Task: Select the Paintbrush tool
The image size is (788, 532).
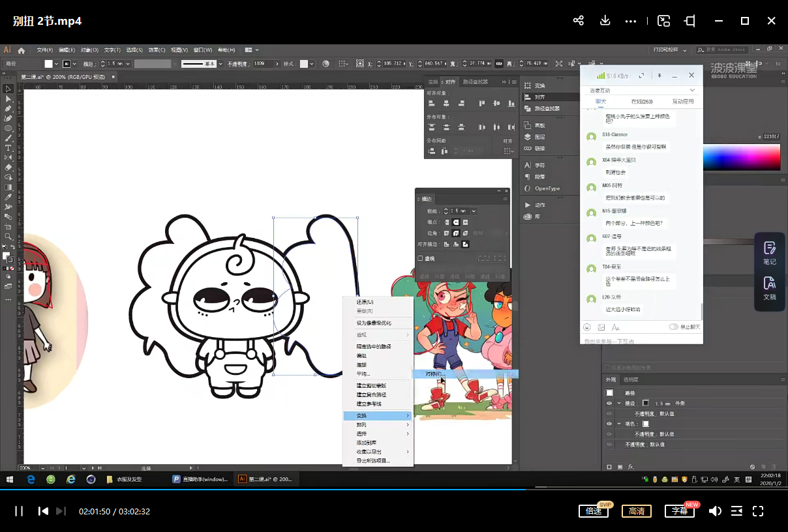Action: coord(8,138)
